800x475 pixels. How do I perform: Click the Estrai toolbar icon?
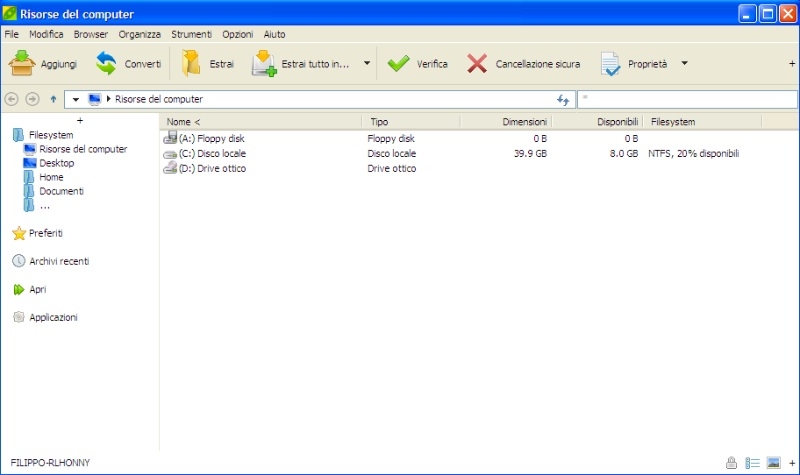click(191, 64)
